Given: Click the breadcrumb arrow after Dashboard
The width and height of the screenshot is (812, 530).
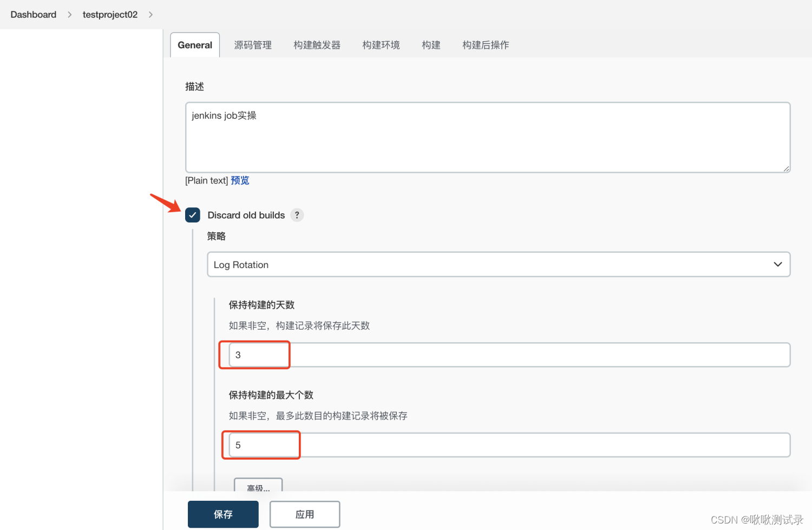Looking at the screenshot, I should point(69,15).
